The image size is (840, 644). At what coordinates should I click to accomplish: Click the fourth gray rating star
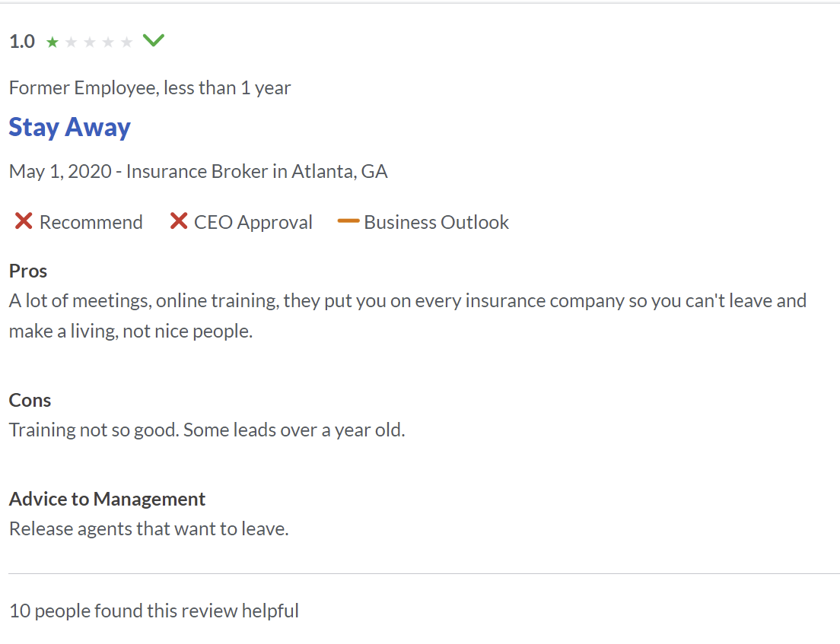tap(108, 43)
